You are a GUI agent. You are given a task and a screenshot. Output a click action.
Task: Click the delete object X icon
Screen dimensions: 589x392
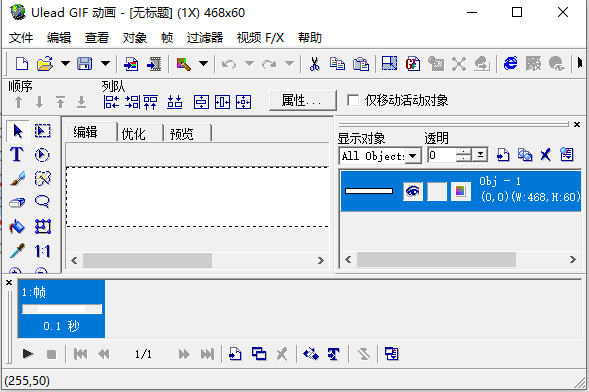pos(545,155)
